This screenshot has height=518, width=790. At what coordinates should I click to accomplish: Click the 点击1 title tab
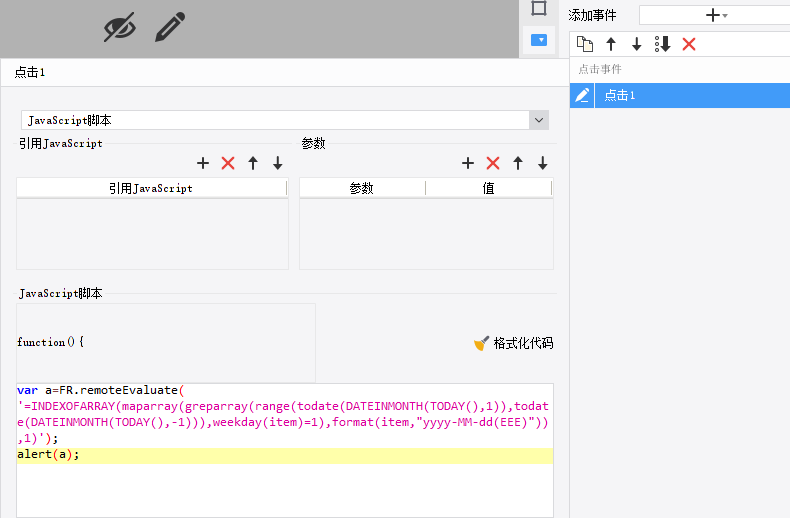[x=30, y=72]
